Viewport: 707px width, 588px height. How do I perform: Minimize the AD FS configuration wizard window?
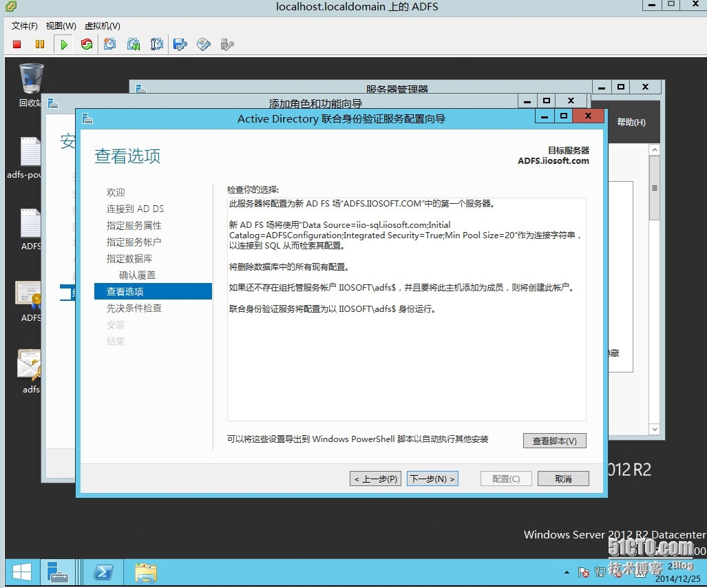click(545, 116)
